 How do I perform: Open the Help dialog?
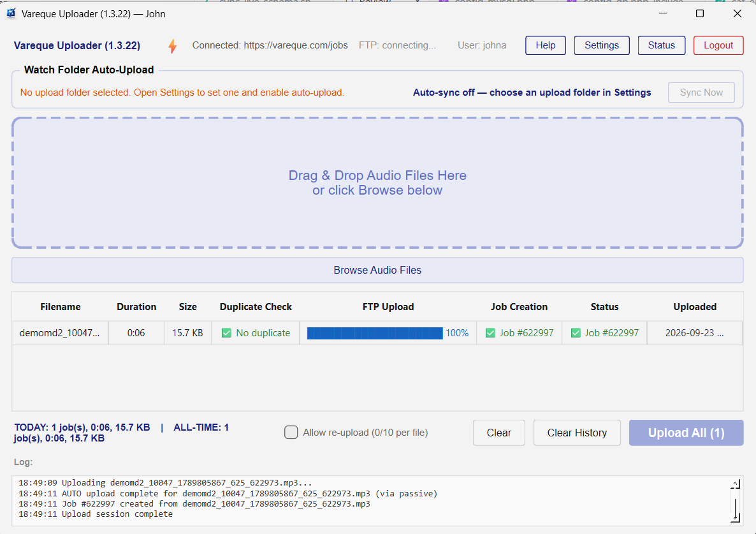pyautogui.click(x=545, y=45)
